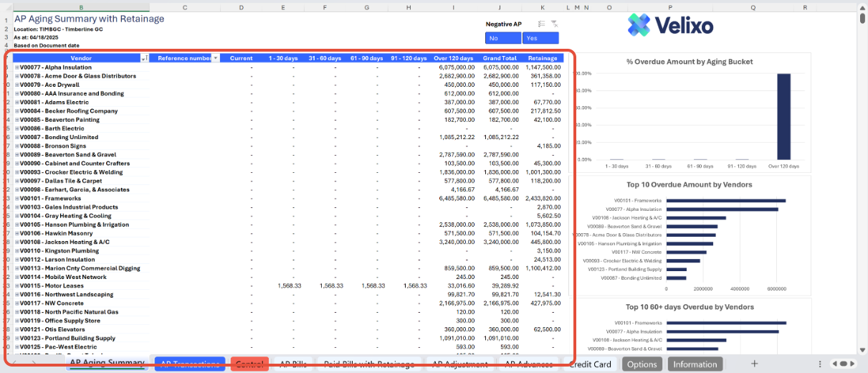The height and width of the screenshot is (373, 868).
Task: Open the Credit Card sheet tab
Action: click(591, 364)
